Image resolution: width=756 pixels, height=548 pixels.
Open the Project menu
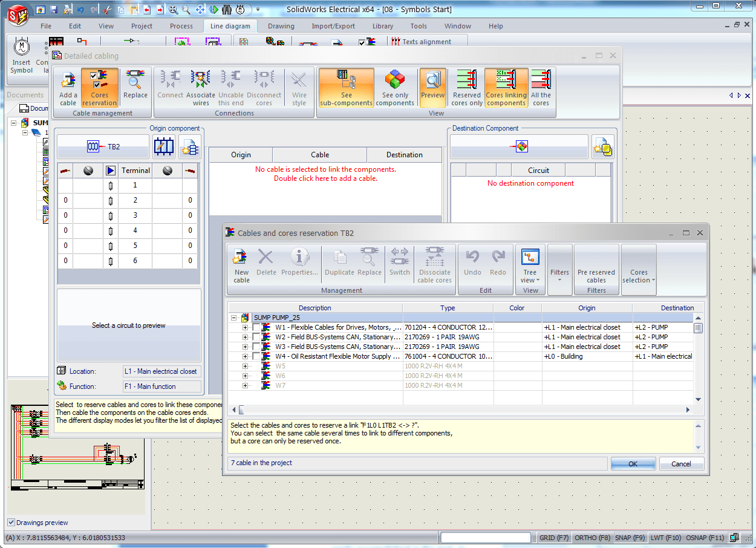pos(142,26)
